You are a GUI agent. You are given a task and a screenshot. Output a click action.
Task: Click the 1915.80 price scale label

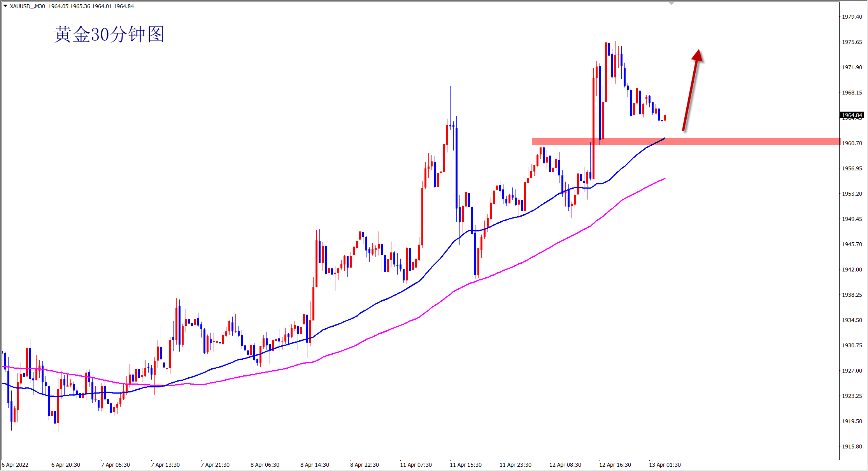pyautogui.click(x=852, y=446)
